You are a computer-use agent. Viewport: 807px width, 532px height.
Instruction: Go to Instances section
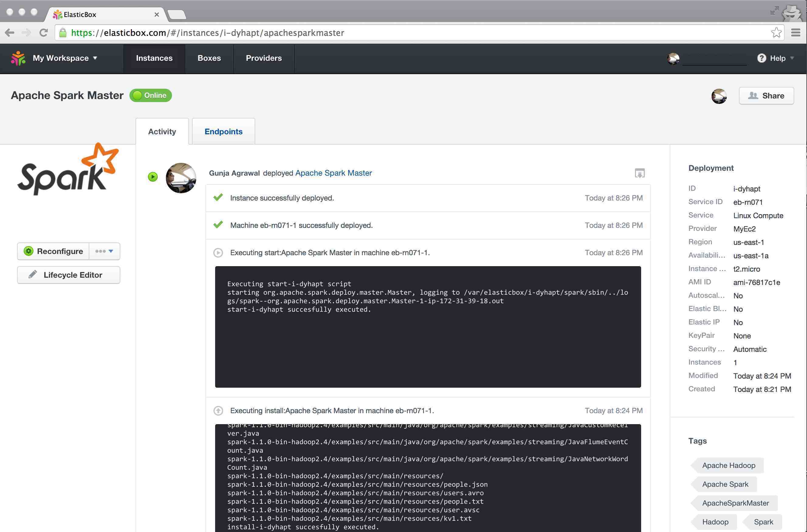(x=154, y=58)
